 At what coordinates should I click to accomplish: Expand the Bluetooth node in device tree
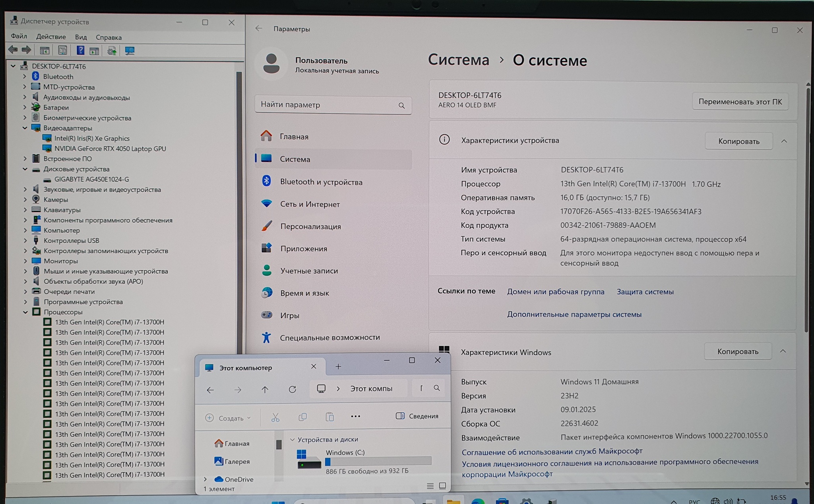[25, 76]
